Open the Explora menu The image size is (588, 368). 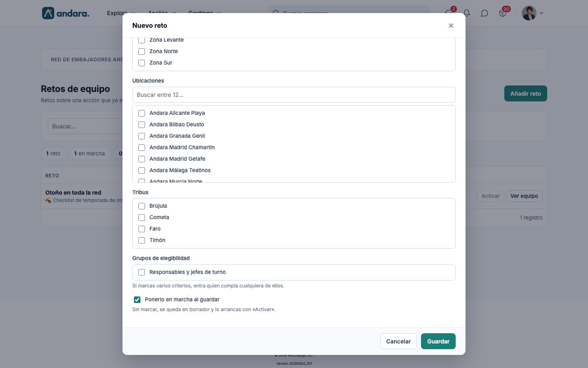pyautogui.click(x=121, y=13)
